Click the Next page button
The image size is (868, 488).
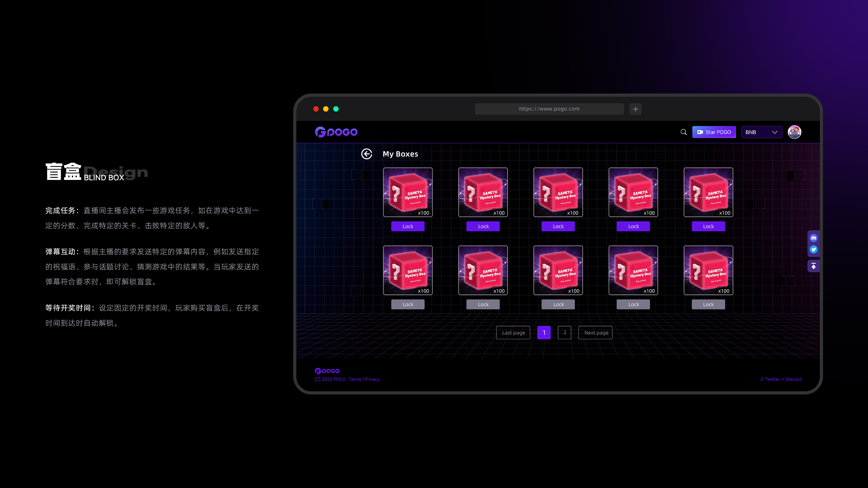coord(595,332)
